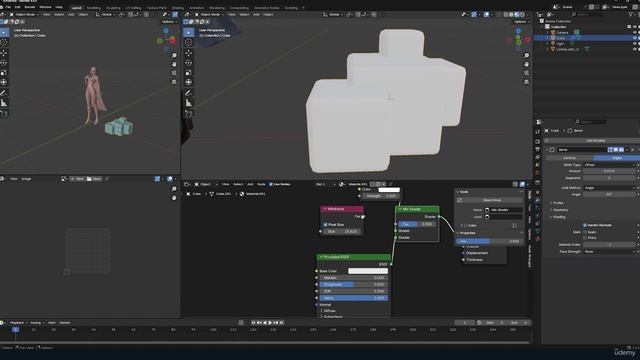The image size is (640, 360).
Task: Open the Output properties tab icon
Action: (538, 149)
